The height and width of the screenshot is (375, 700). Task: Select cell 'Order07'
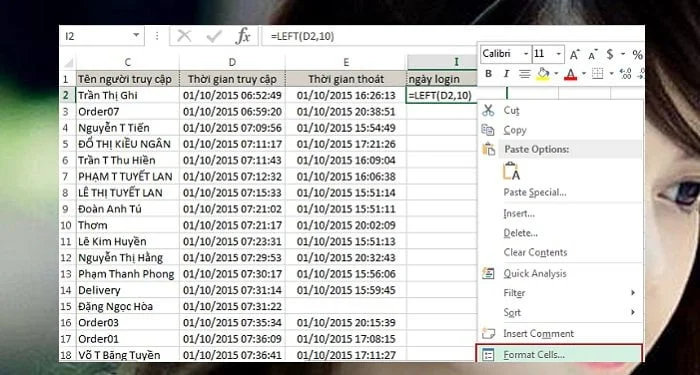(127, 112)
